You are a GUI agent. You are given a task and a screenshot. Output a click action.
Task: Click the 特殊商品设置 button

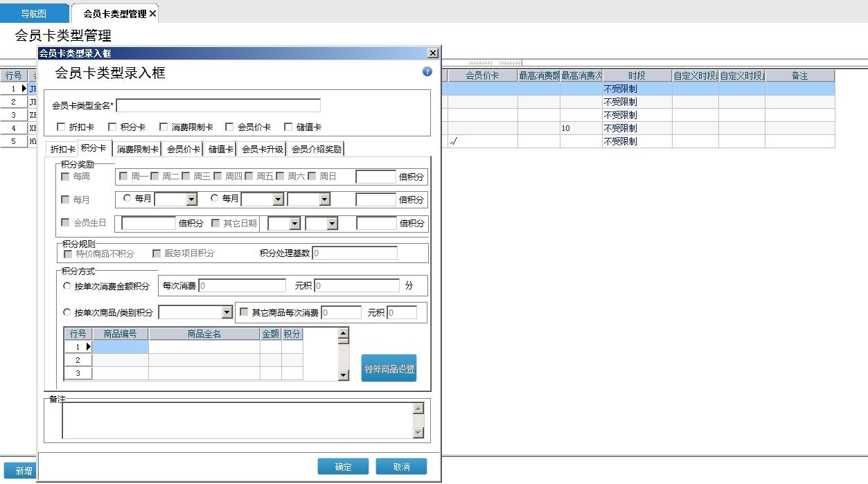pyautogui.click(x=389, y=368)
